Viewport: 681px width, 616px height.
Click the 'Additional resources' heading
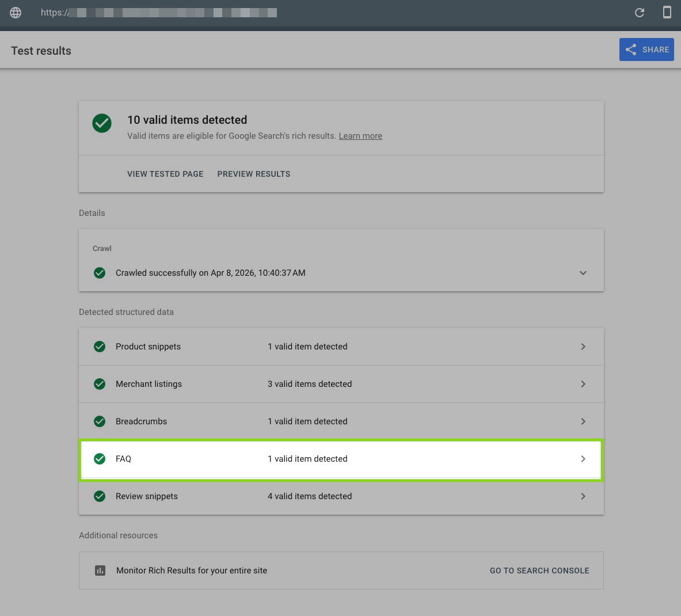pyautogui.click(x=118, y=535)
